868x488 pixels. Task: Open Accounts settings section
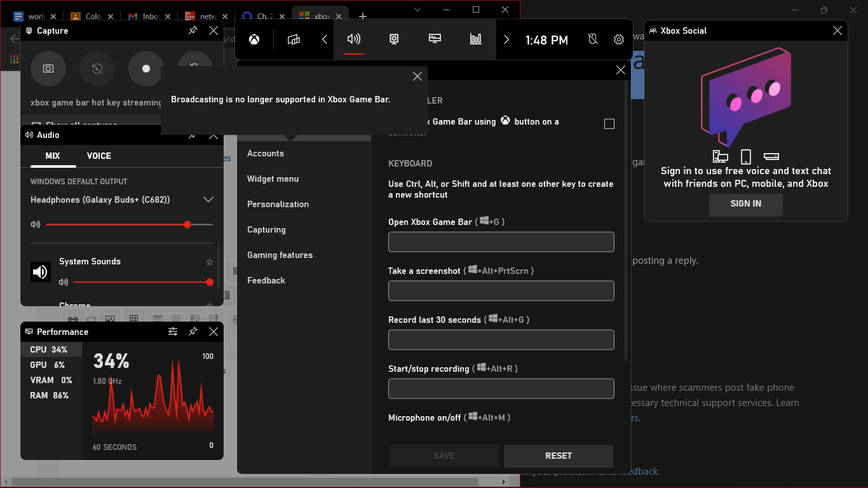click(x=304, y=153)
